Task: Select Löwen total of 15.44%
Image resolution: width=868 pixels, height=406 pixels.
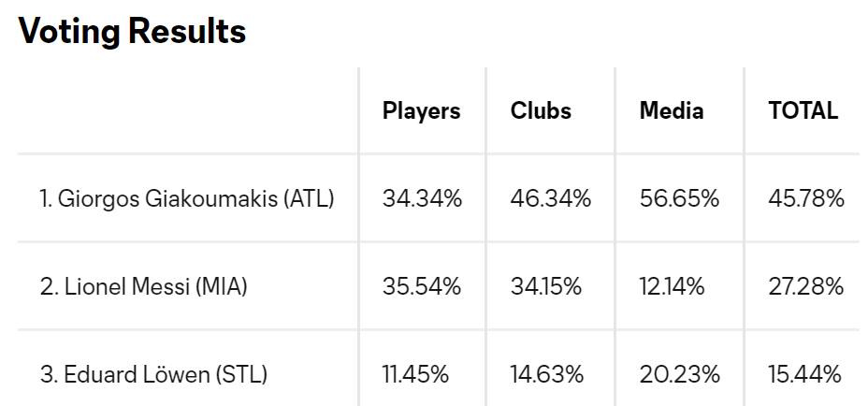Action: pyautogui.click(x=804, y=374)
